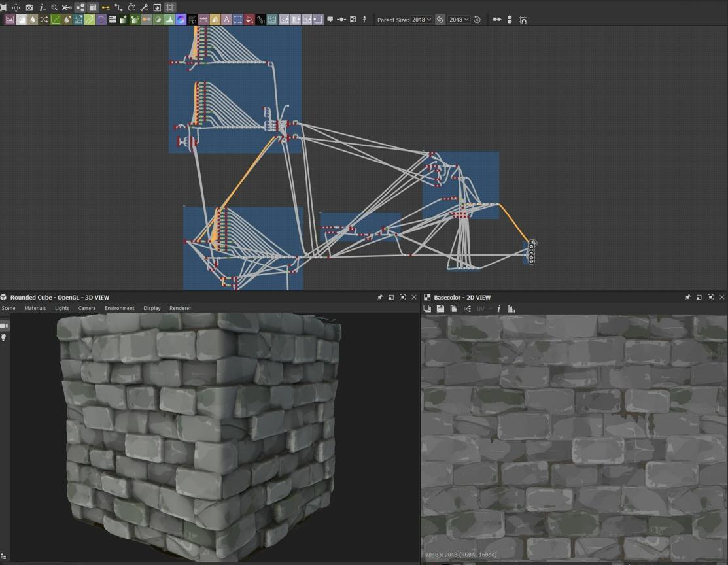Show histogram in the 2D view
Image resolution: width=728 pixels, height=565 pixels.
click(x=511, y=309)
